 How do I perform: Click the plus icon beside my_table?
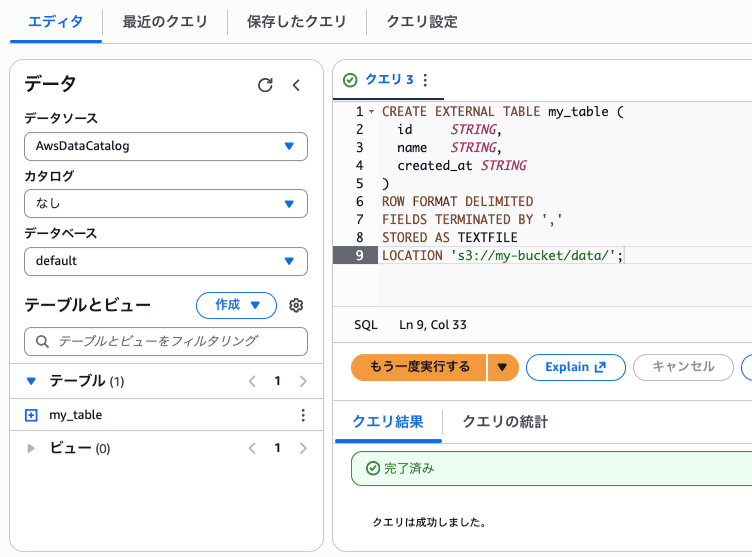(x=31, y=415)
